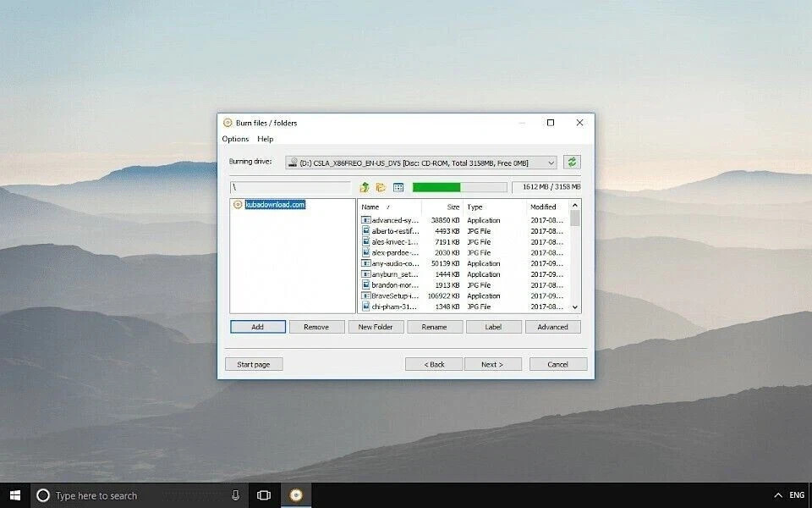Select the disc icon next to kubadownload.com
The width and height of the screenshot is (812, 508).
point(237,204)
